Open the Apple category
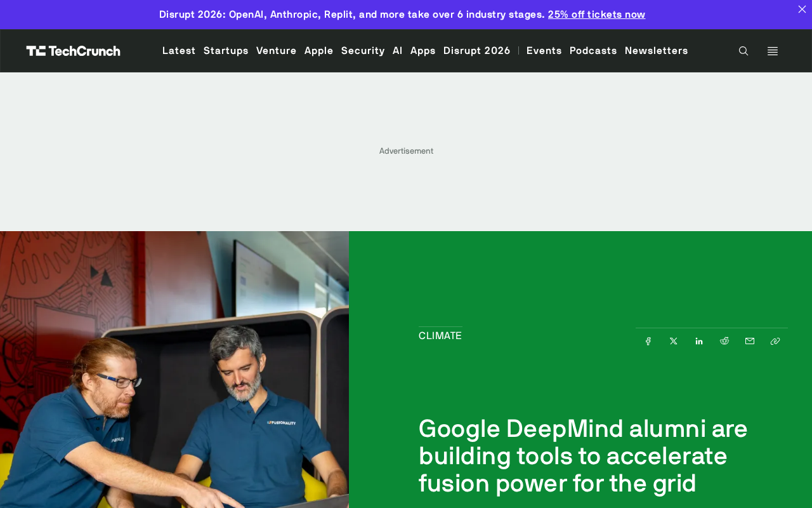Screen dimensions: 812x508 point(319,51)
